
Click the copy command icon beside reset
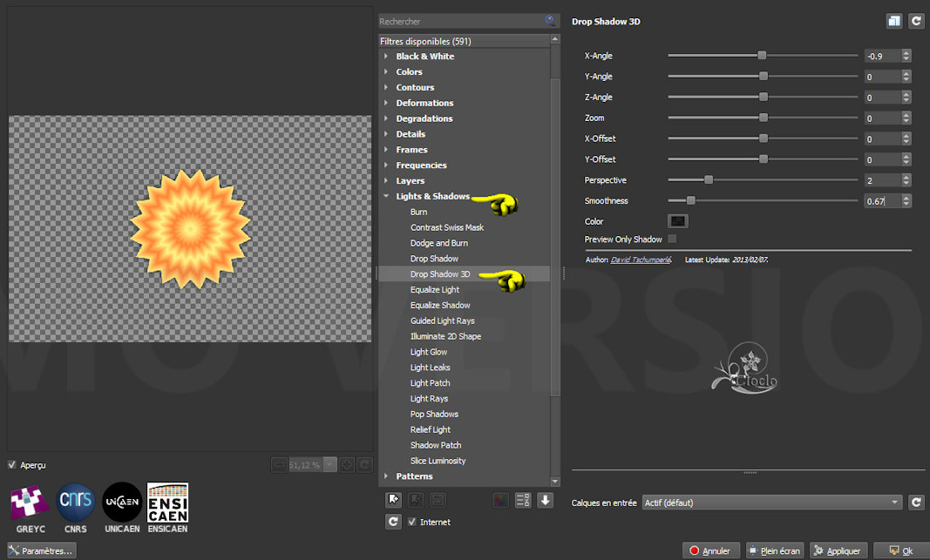(x=894, y=21)
